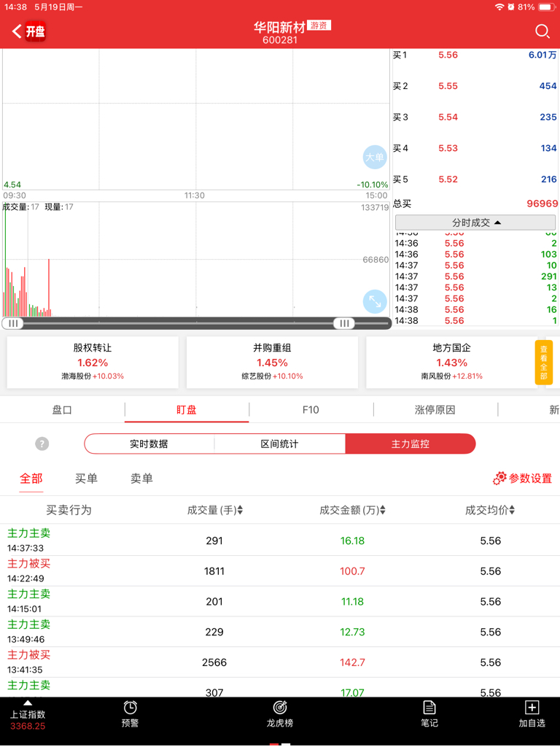560x747 pixels.
Task: Click the 买4 price 5.53 row
Action: tap(475, 148)
